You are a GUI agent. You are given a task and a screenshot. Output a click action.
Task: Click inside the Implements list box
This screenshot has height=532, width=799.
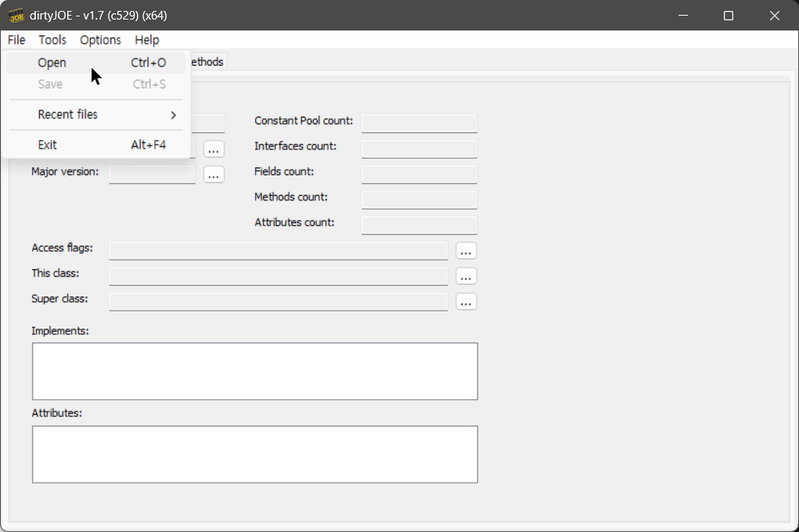[254, 371]
